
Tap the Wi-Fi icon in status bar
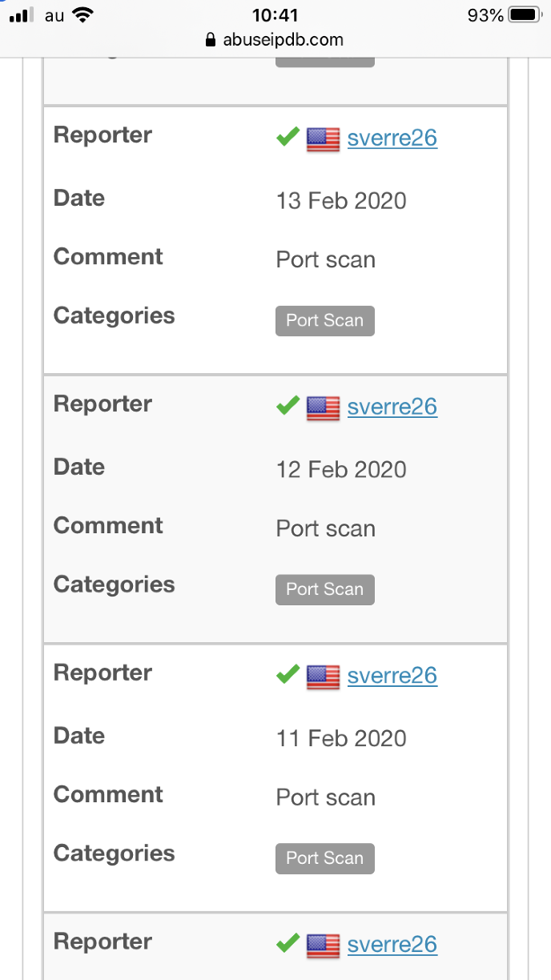[x=82, y=15]
